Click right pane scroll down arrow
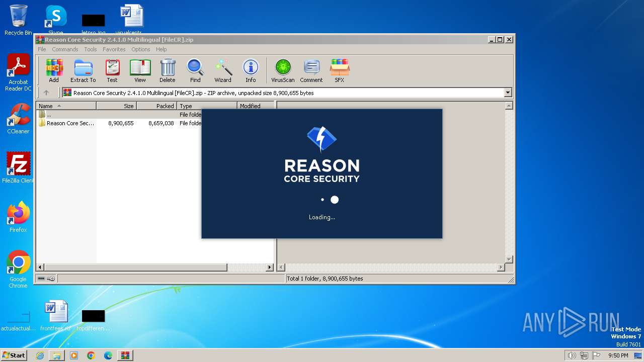The width and height of the screenshot is (644, 362). pos(509,259)
